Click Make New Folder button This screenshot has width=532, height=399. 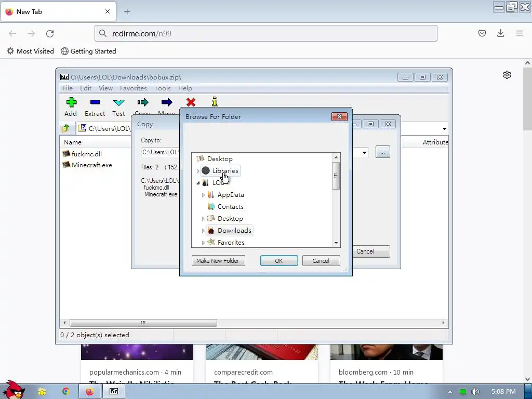[x=218, y=261]
